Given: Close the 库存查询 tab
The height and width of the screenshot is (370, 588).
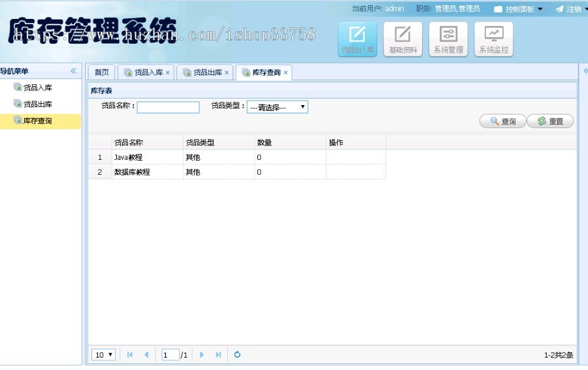Looking at the screenshot, I should pyautogui.click(x=286, y=72).
